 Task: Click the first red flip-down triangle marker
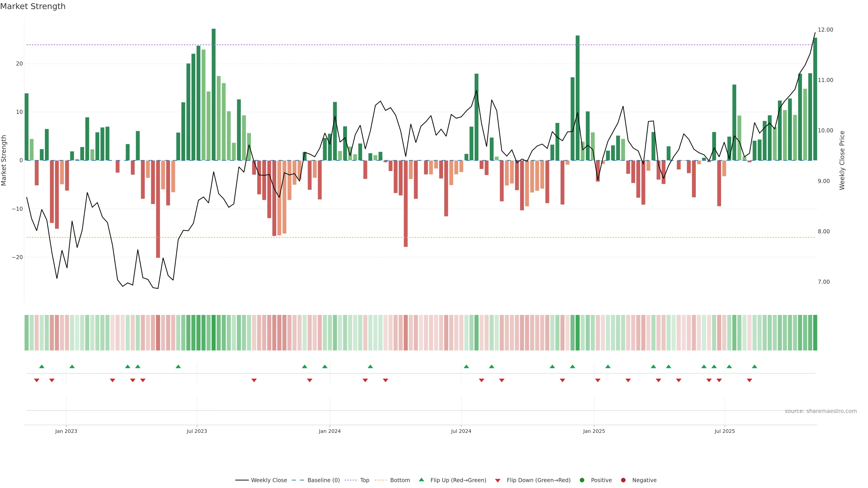pos(37,380)
